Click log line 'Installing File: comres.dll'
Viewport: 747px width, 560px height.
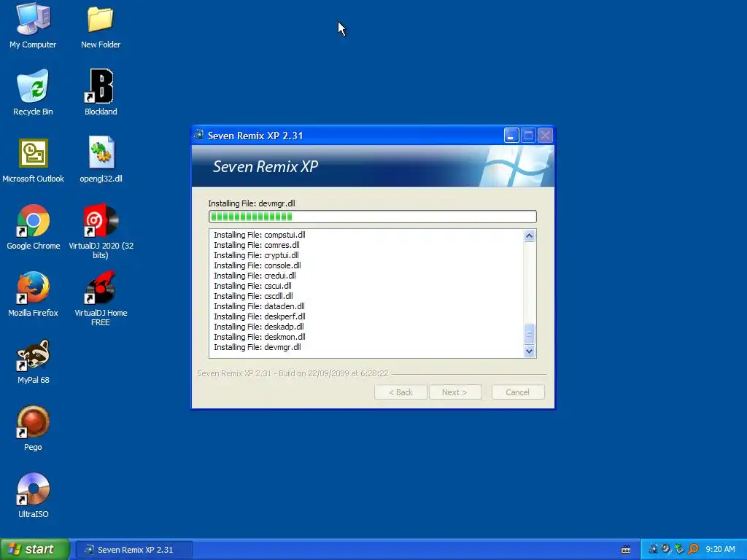tap(256, 245)
